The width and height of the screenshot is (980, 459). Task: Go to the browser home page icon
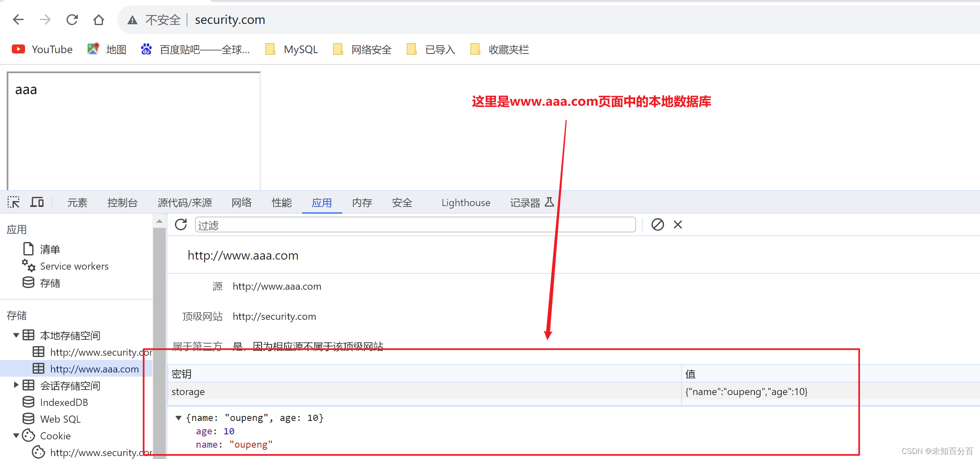pos(99,20)
